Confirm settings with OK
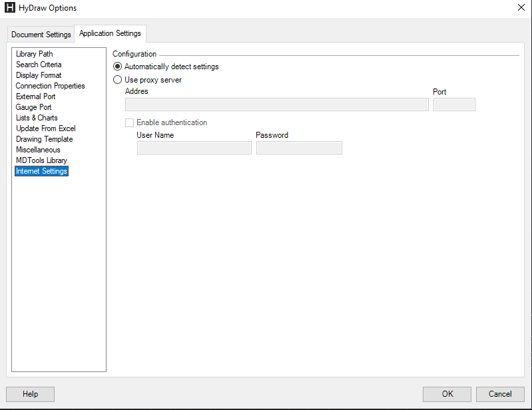This screenshot has width=532, height=410. pyautogui.click(x=447, y=394)
